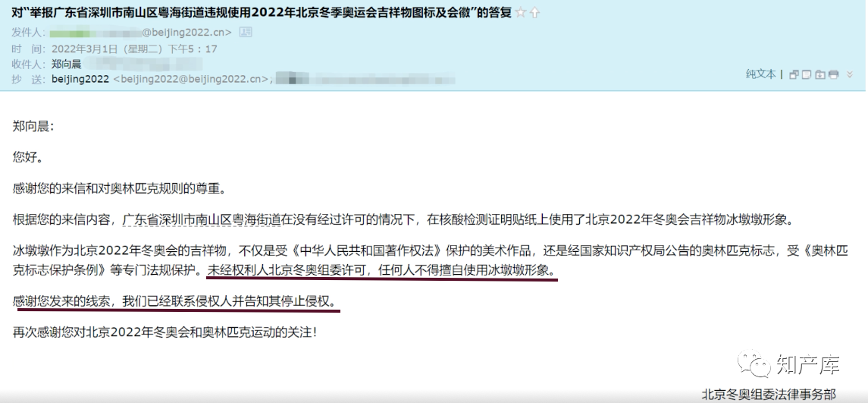Open the sender's contact card icon
The height and width of the screenshot is (403, 868).
coord(245,32)
